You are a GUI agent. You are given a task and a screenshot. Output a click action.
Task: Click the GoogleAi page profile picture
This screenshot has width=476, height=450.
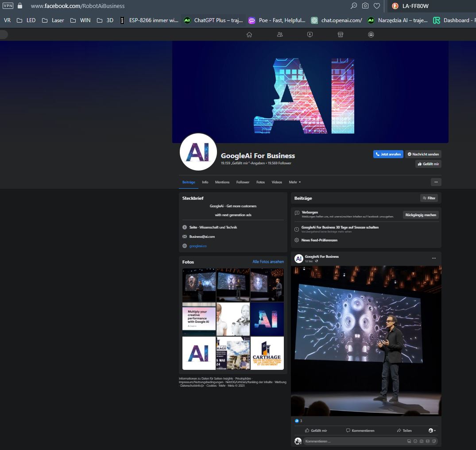(198, 152)
